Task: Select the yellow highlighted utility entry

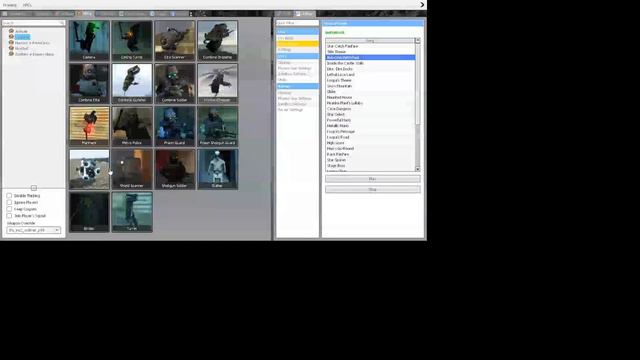Action: (x=297, y=44)
